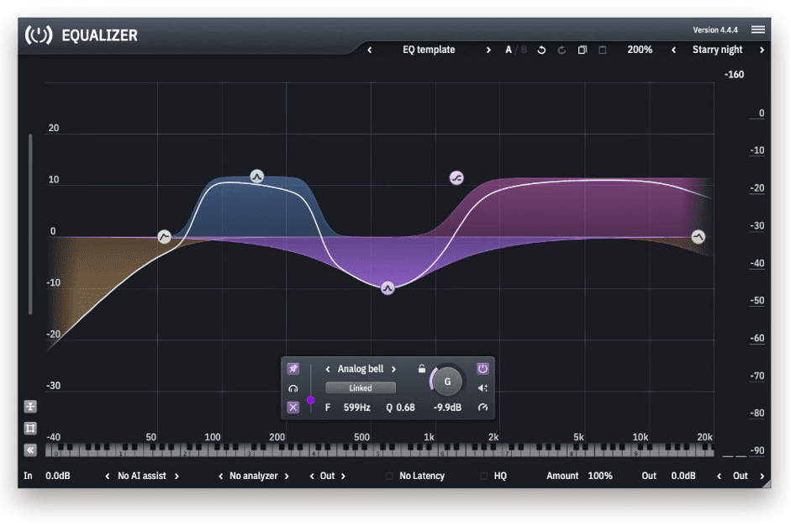Image resolution: width=791 pixels, height=532 pixels.
Task: Click the redo arrow in the preset bar
Action: tap(562, 50)
